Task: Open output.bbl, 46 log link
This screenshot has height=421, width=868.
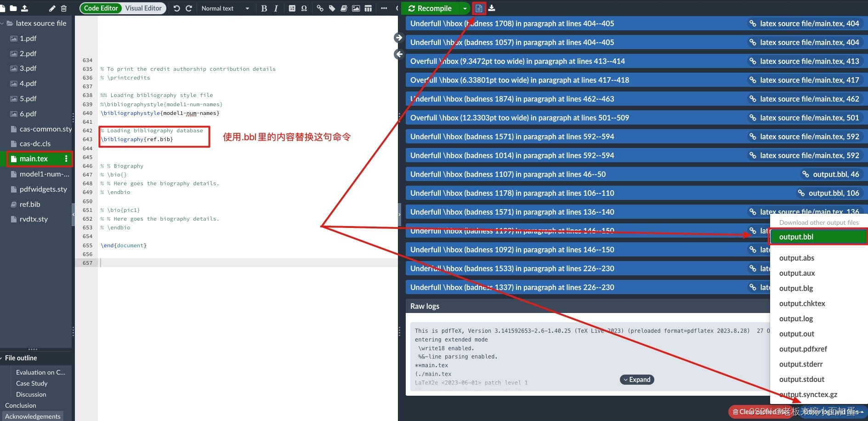Action: tap(831, 174)
